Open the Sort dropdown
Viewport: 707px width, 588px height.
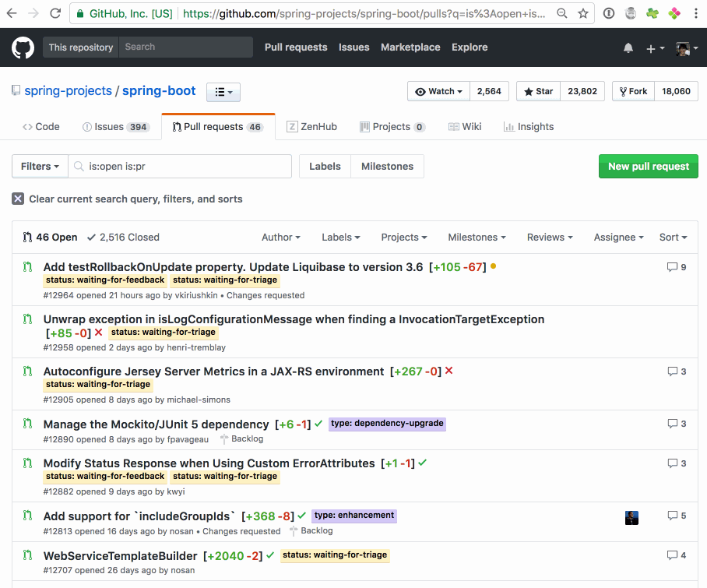(674, 238)
